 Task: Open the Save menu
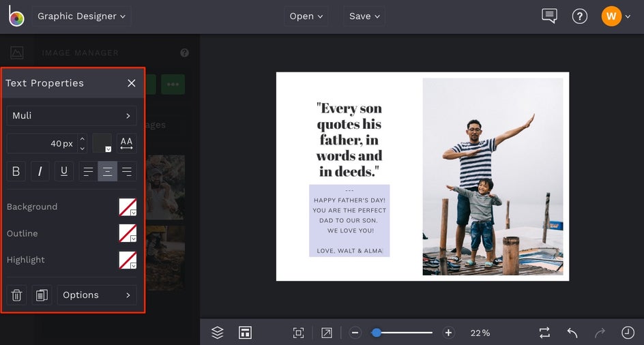[x=364, y=16]
